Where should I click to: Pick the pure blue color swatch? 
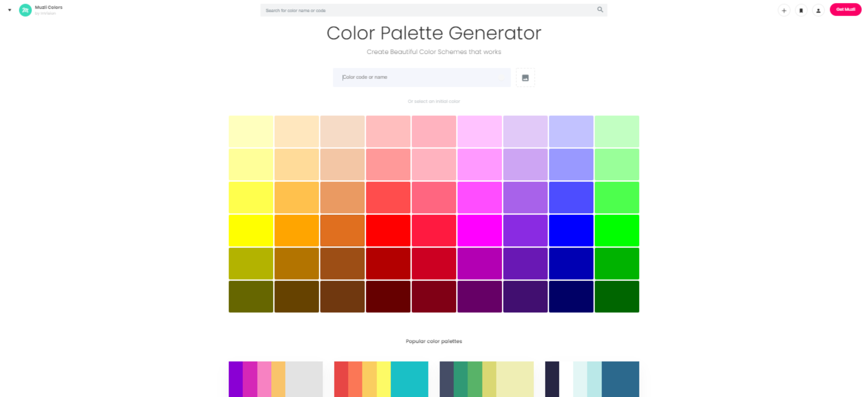click(571, 230)
